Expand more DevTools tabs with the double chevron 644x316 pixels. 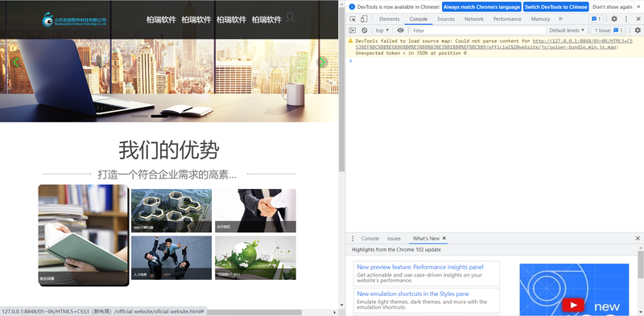pyautogui.click(x=560, y=18)
